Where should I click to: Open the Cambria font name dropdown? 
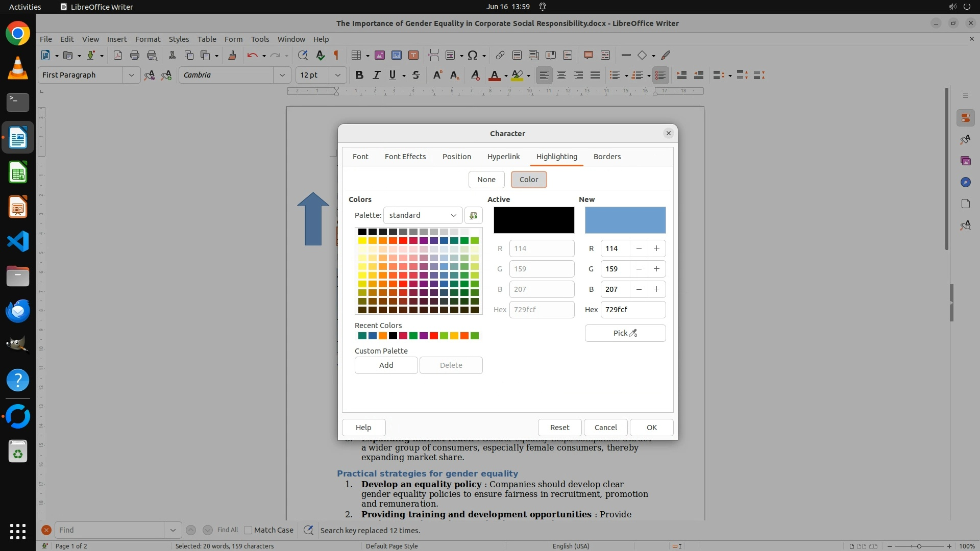pyautogui.click(x=282, y=75)
